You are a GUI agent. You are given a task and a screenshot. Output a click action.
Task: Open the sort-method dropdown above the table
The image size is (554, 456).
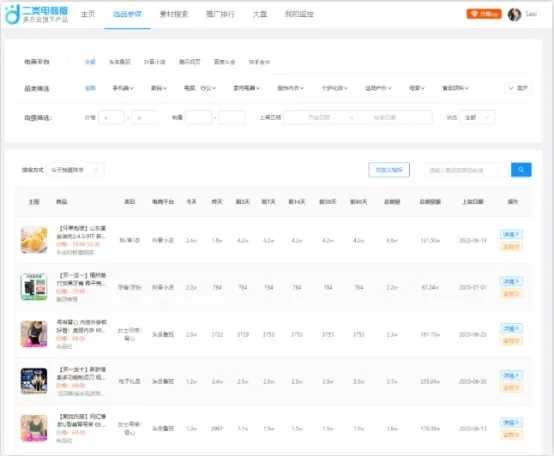click(x=75, y=170)
